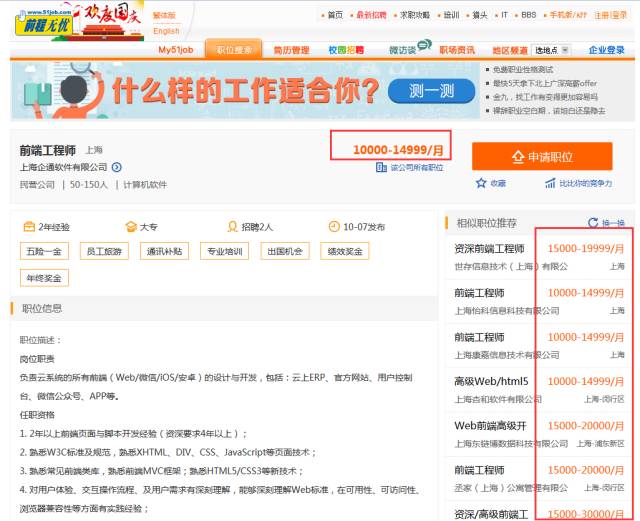The height and width of the screenshot is (521, 640).
Task: Click the 什么样的工作适合你 banner
Action: point(245,91)
